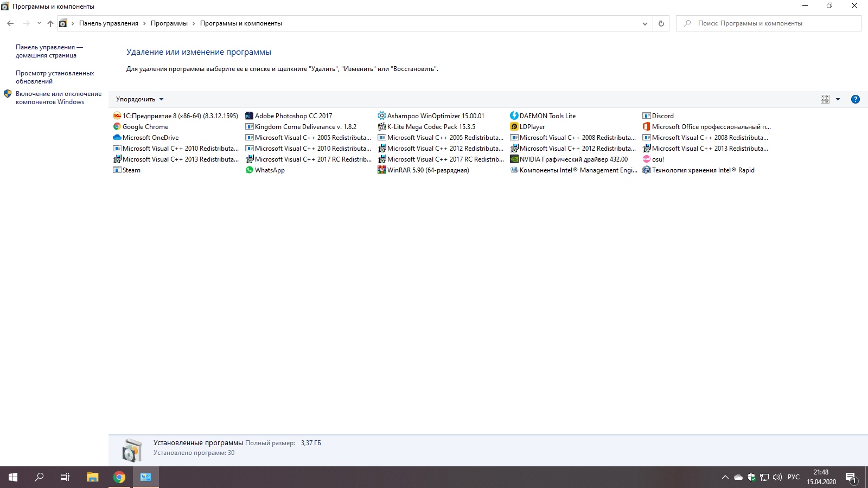
Task: Select WhatsApp green icon
Action: (x=249, y=170)
